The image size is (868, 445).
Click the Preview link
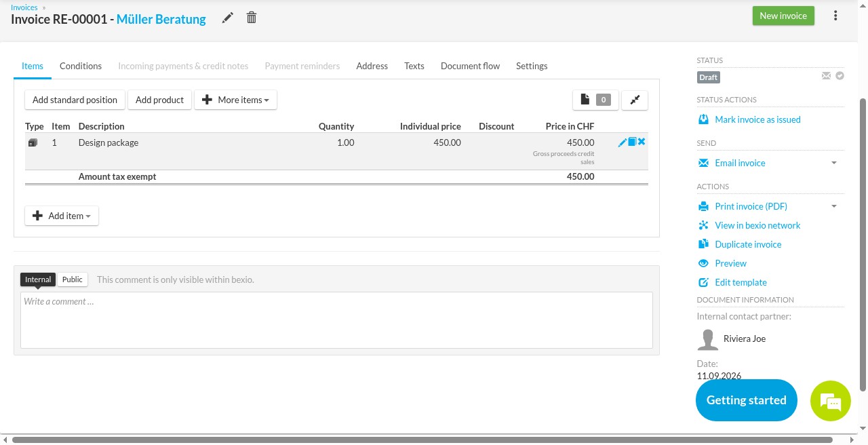[730, 263]
